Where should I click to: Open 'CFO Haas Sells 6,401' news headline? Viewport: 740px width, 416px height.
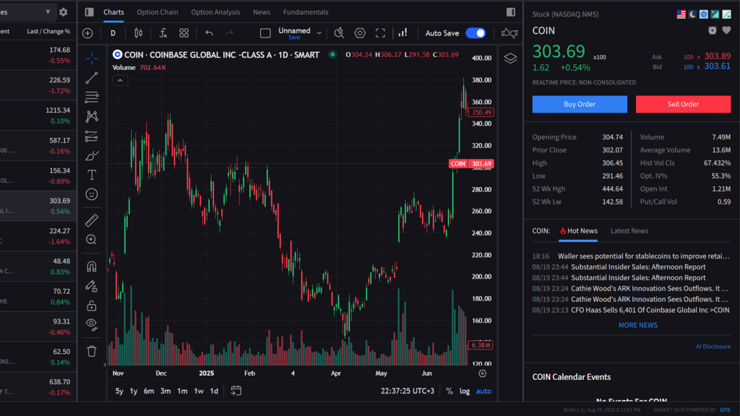point(650,310)
